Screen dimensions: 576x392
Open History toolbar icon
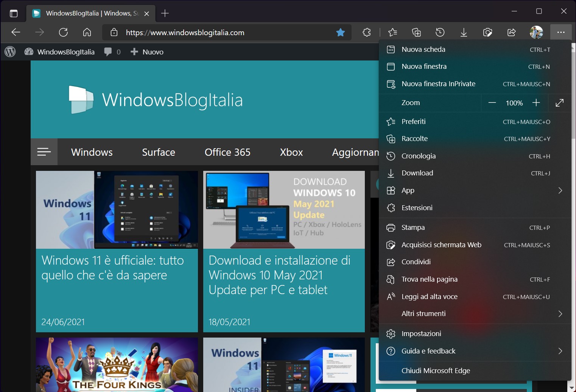(x=440, y=33)
